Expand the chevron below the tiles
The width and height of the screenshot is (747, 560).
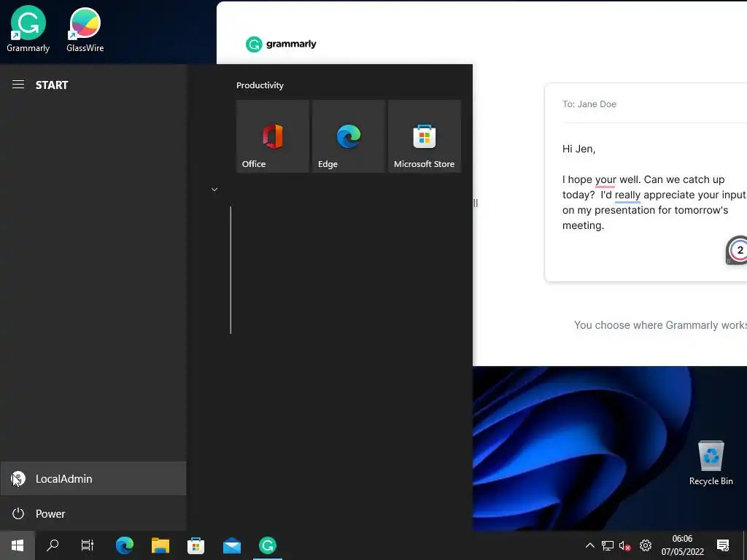[x=214, y=190]
